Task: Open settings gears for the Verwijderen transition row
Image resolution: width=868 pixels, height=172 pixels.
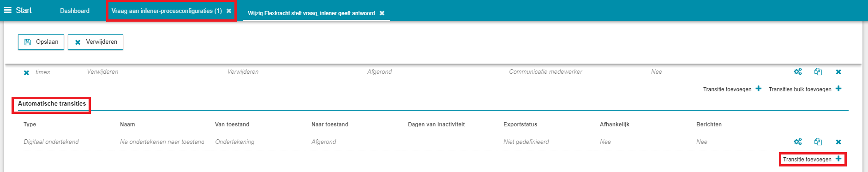Action: (x=797, y=71)
